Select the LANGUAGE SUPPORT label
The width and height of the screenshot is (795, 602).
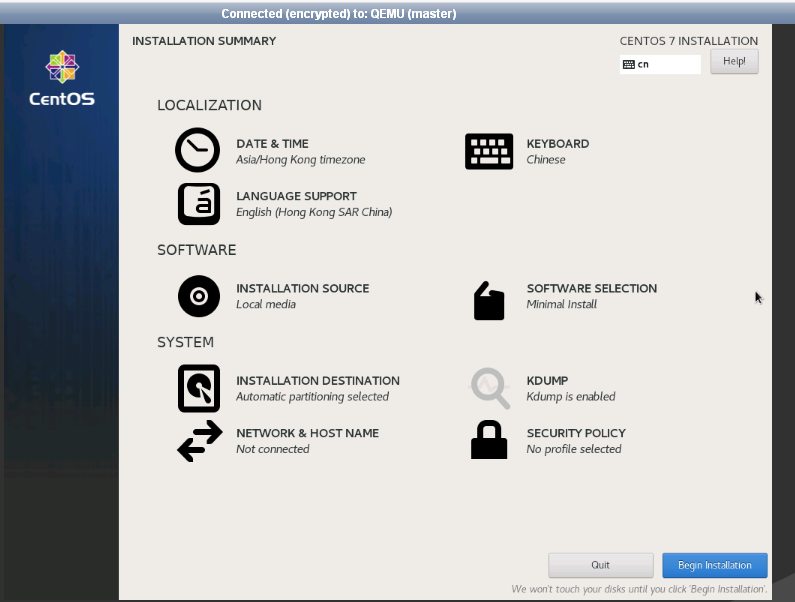pos(297,196)
